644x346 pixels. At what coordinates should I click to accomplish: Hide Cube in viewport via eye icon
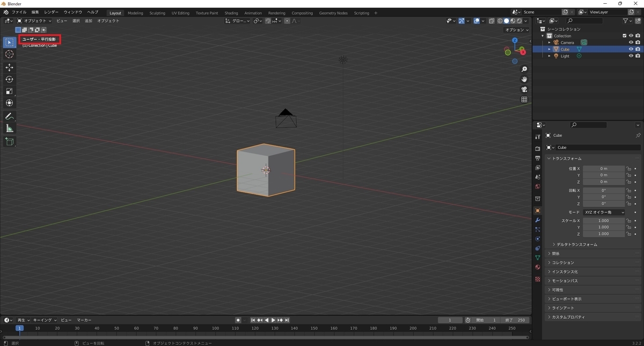click(x=631, y=49)
